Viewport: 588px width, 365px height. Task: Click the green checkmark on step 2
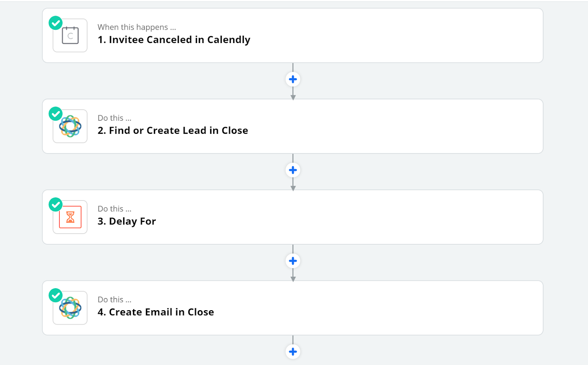pyautogui.click(x=55, y=114)
